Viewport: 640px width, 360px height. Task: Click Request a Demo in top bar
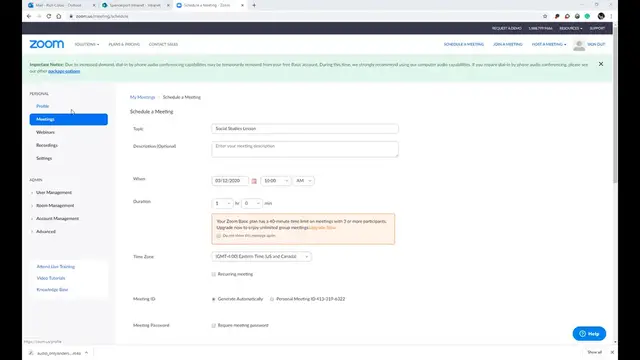[x=507, y=29]
